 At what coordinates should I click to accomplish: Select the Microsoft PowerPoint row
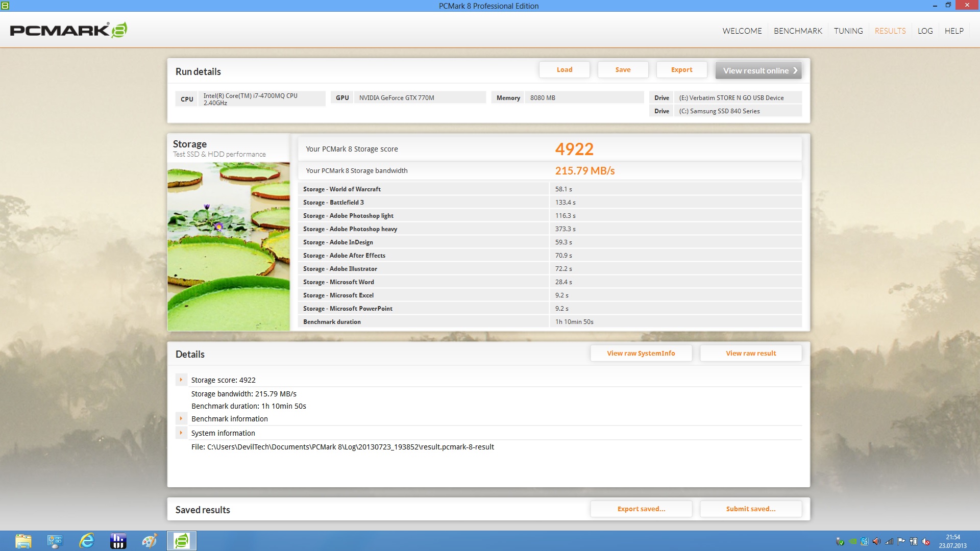coord(550,309)
